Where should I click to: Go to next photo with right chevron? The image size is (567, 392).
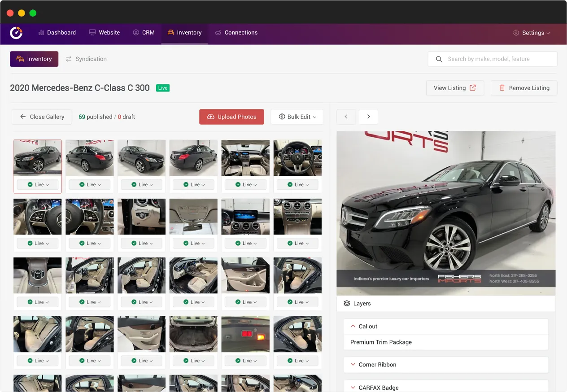368,117
